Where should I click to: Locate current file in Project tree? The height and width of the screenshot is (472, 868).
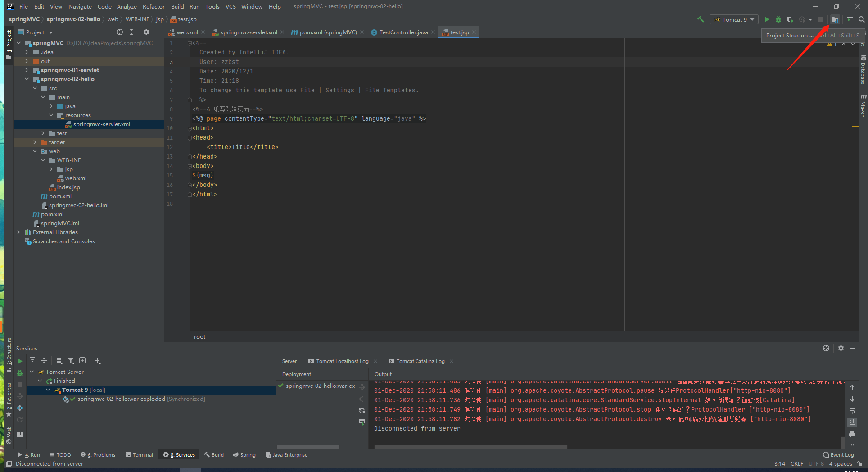click(120, 32)
